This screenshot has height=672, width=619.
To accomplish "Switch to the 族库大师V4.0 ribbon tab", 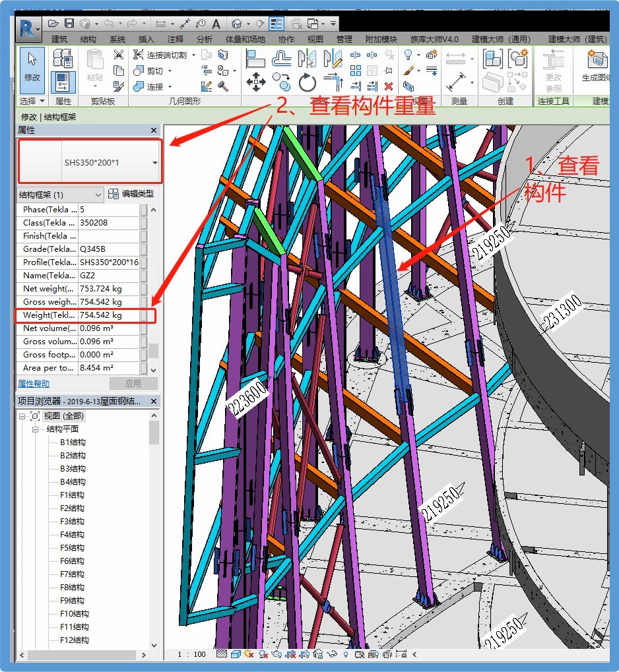I will point(434,40).
